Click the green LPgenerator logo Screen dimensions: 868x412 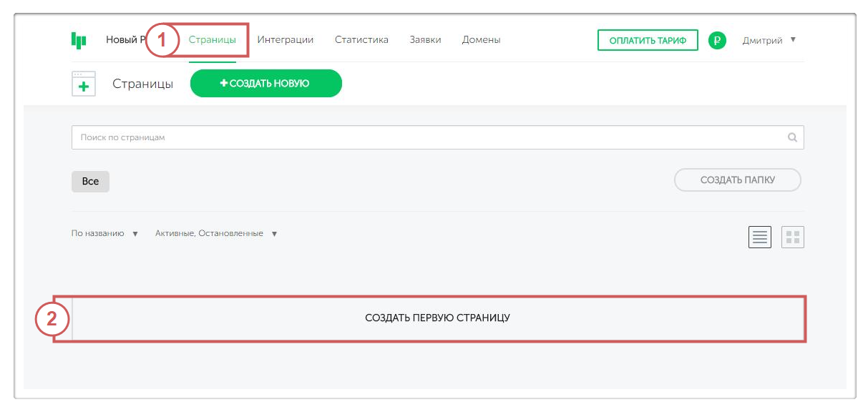(79, 40)
